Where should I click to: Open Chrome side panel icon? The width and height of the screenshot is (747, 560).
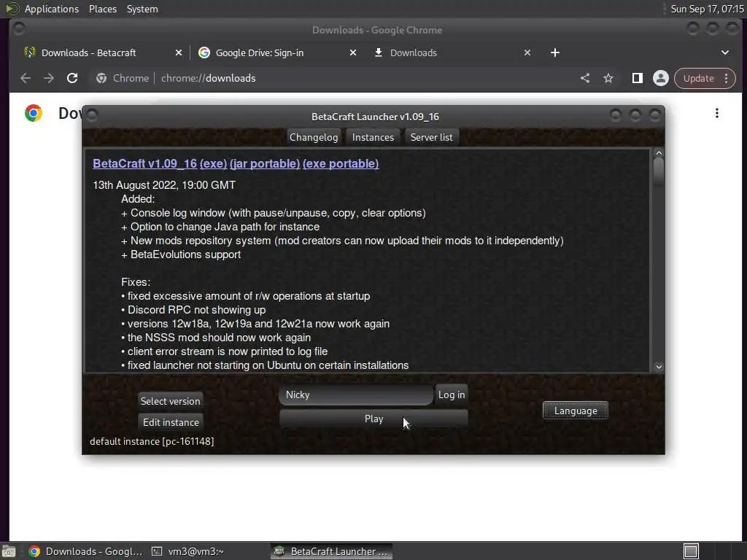tap(637, 78)
